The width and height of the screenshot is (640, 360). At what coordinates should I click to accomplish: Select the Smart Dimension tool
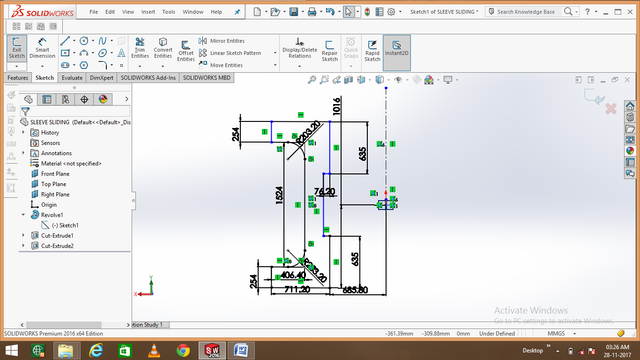42,48
